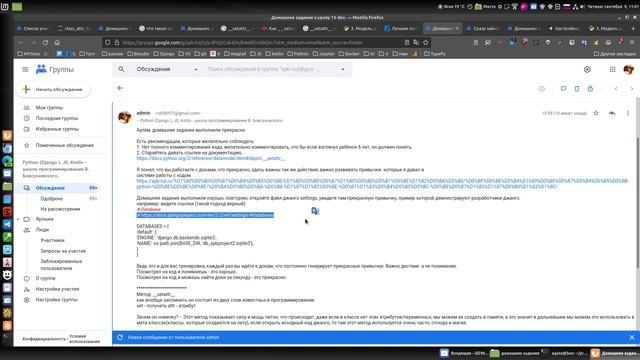Open the Google account avatar menu

coord(629,69)
